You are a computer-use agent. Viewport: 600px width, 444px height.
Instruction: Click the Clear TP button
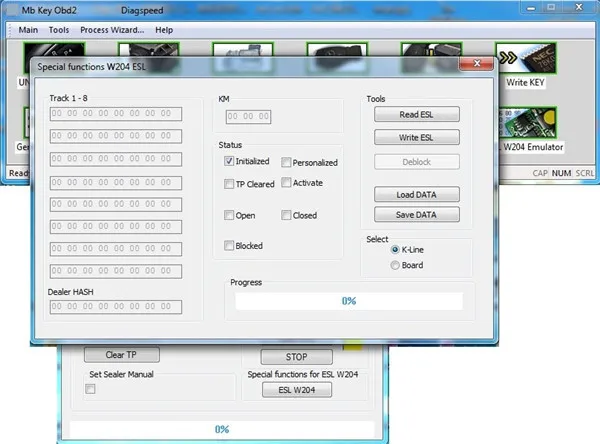[122, 355]
